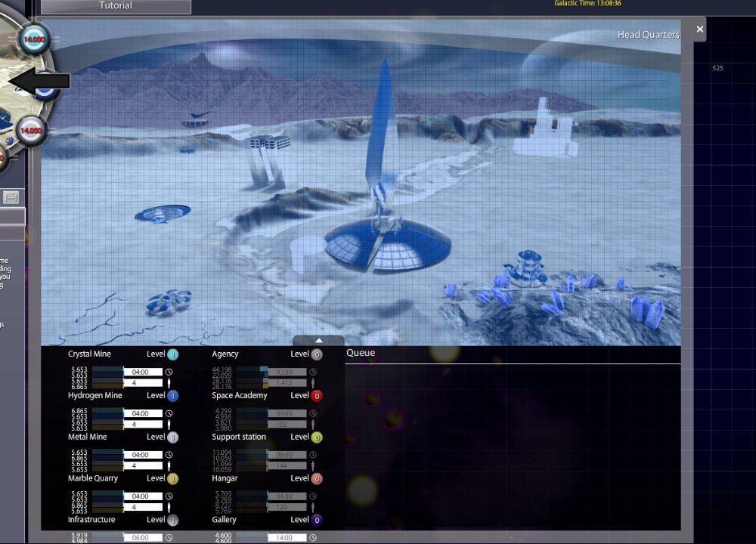
Task: Click the Metal Mine level badge
Action: [x=172, y=437]
